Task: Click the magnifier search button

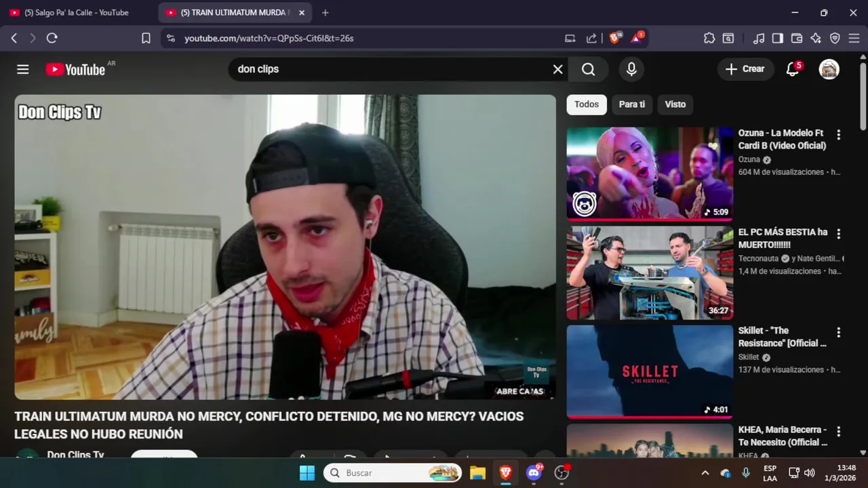Action: 588,69
